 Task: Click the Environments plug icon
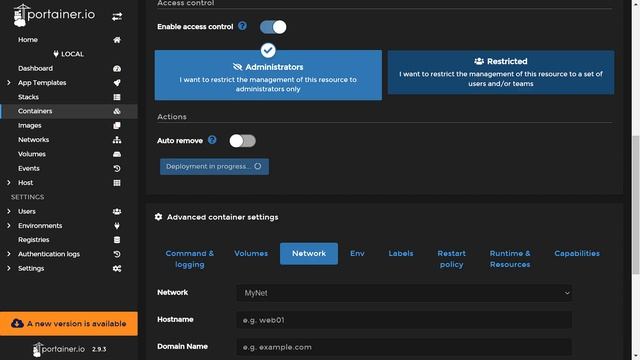click(117, 226)
